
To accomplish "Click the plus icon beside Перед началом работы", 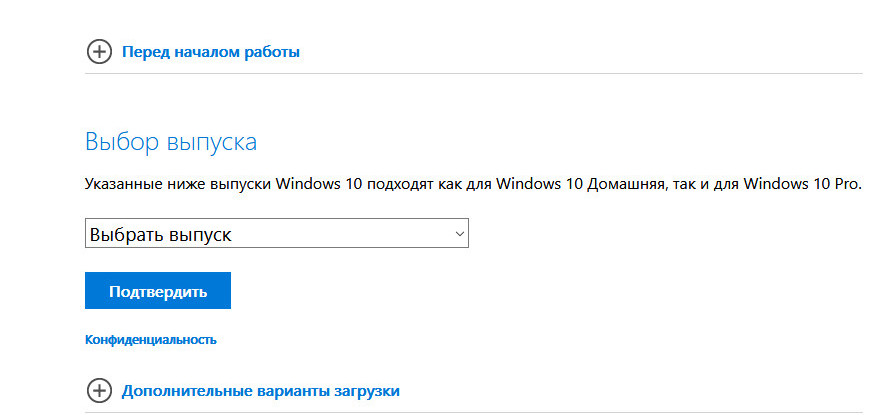I will [x=99, y=52].
